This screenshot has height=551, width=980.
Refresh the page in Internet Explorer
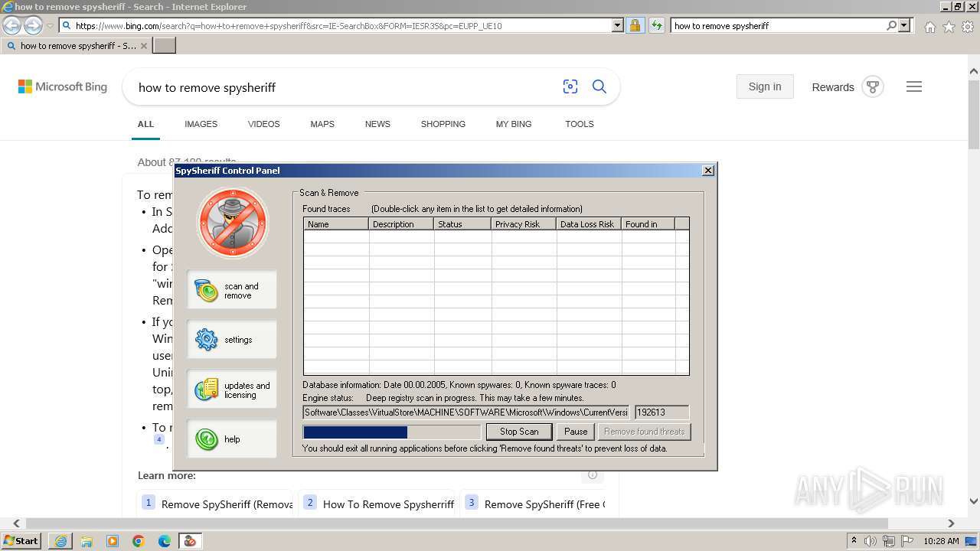(656, 25)
